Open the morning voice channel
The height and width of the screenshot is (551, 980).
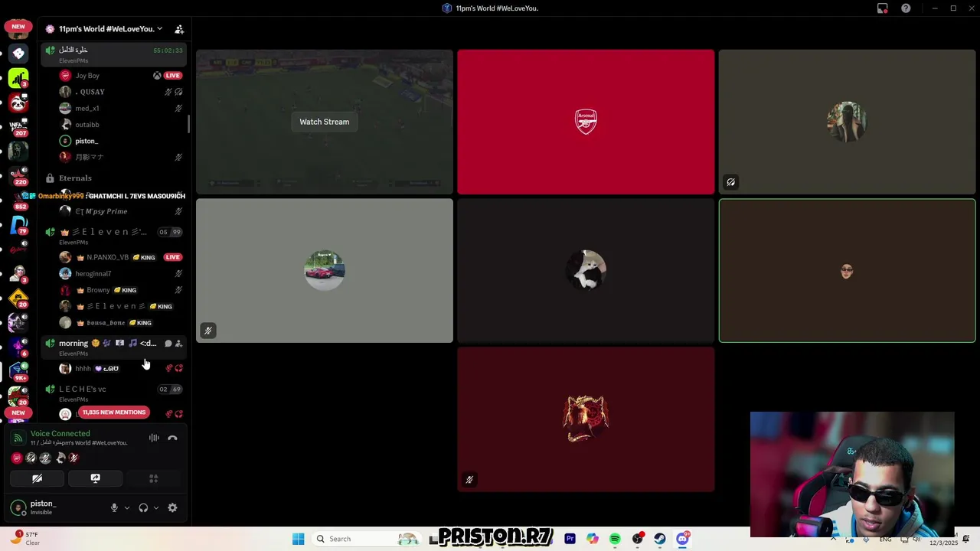click(115, 347)
